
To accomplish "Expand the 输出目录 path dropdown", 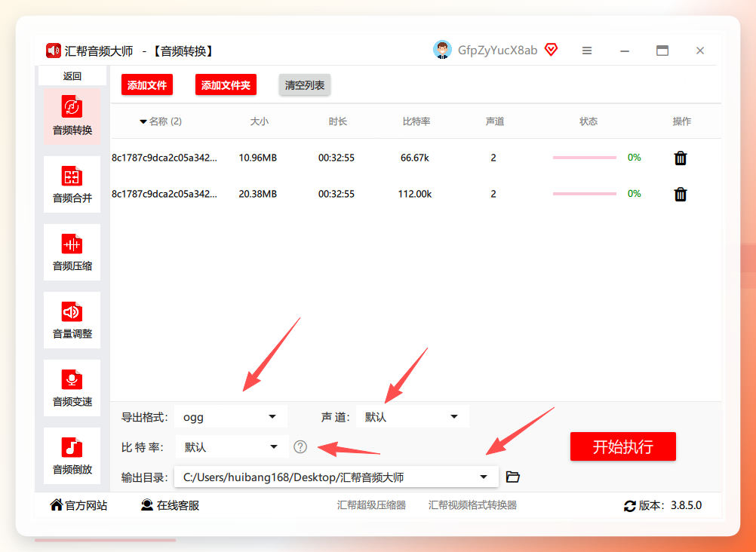I will pos(484,477).
